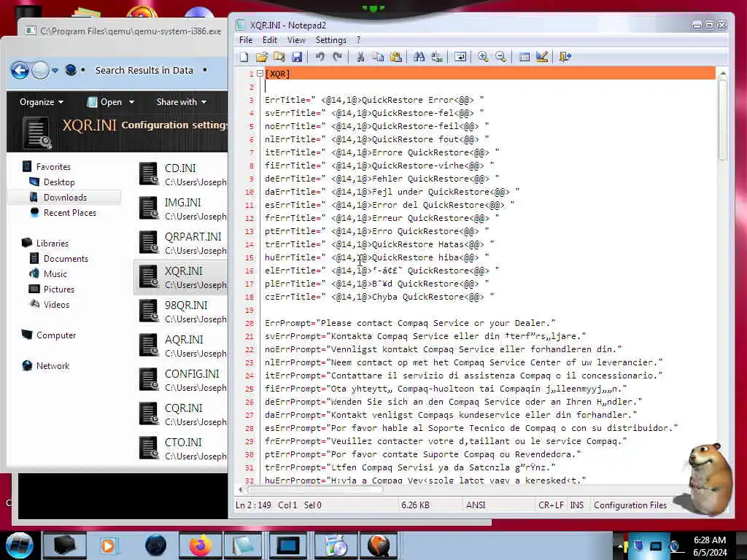Select the CQR.INI file result
This screenshot has height=560, width=747.
click(x=182, y=414)
